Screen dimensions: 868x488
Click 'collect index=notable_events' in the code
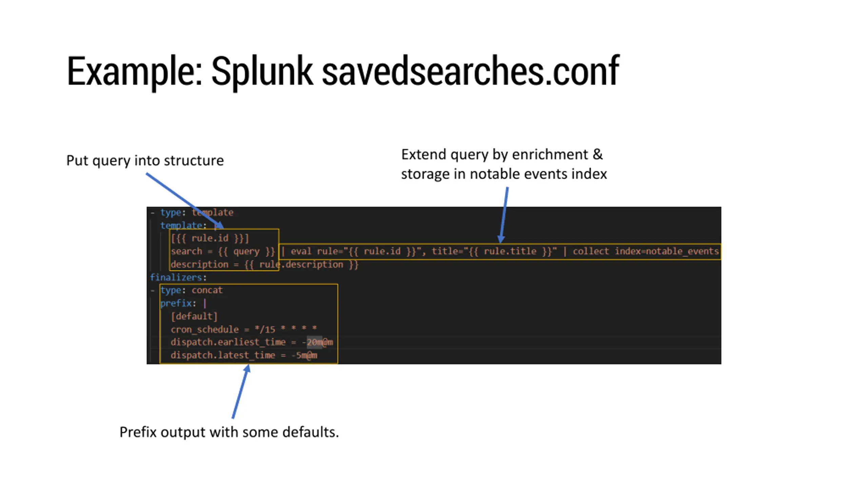[646, 251]
